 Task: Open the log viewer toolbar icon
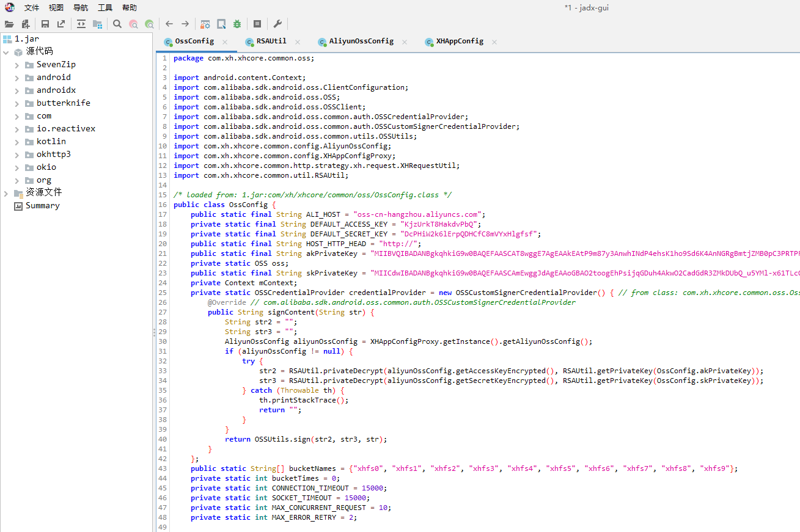coord(257,24)
